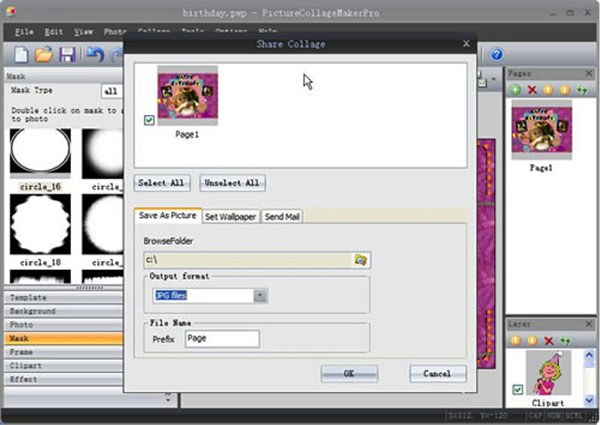Open a collage with the folder icon
Screen dimensions: 600x425
45,54
